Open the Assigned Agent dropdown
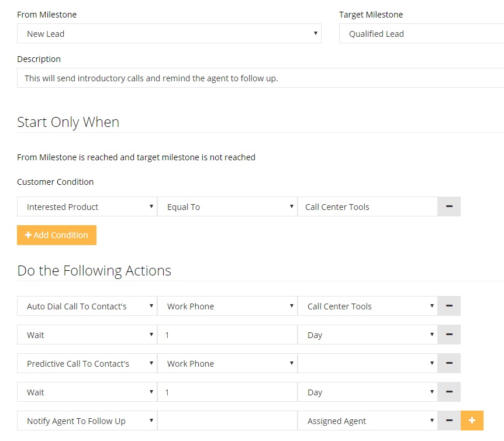This screenshot has width=504, height=441. [368, 421]
